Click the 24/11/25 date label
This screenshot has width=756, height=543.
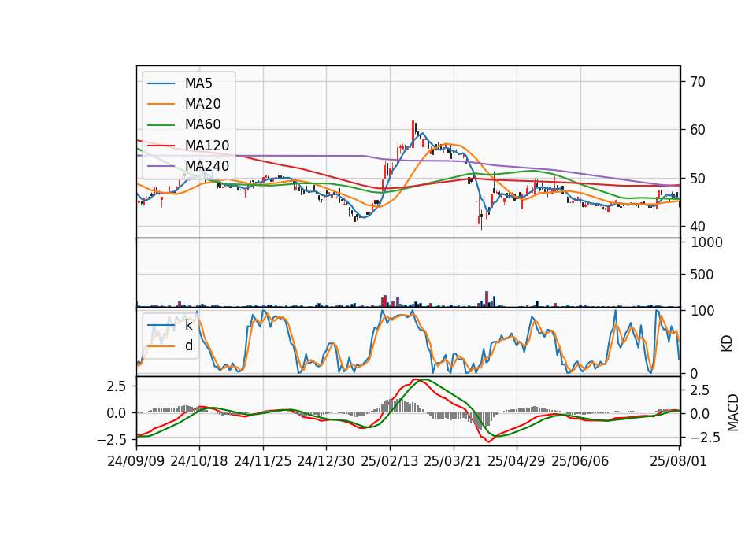pyautogui.click(x=263, y=461)
